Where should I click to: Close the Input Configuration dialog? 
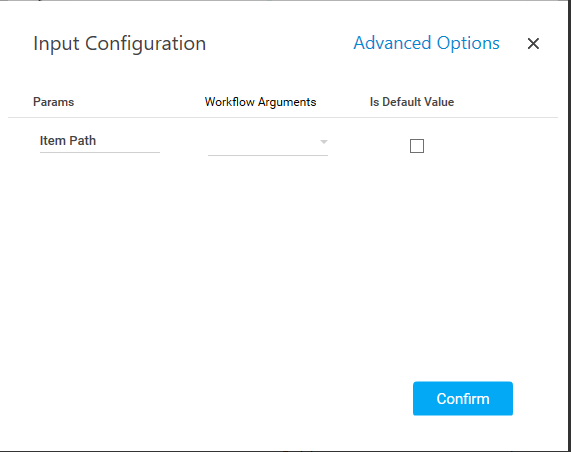pyautogui.click(x=533, y=44)
